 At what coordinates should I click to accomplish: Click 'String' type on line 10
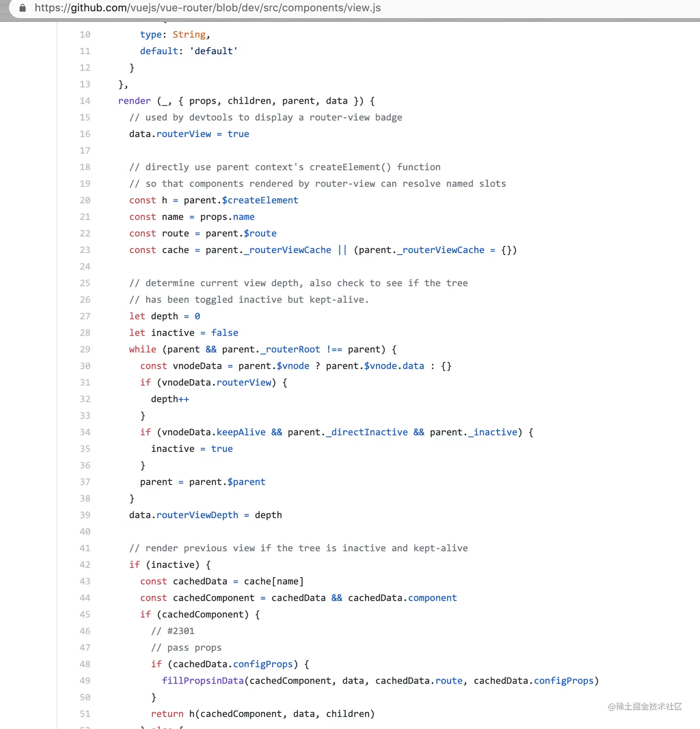click(x=189, y=35)
